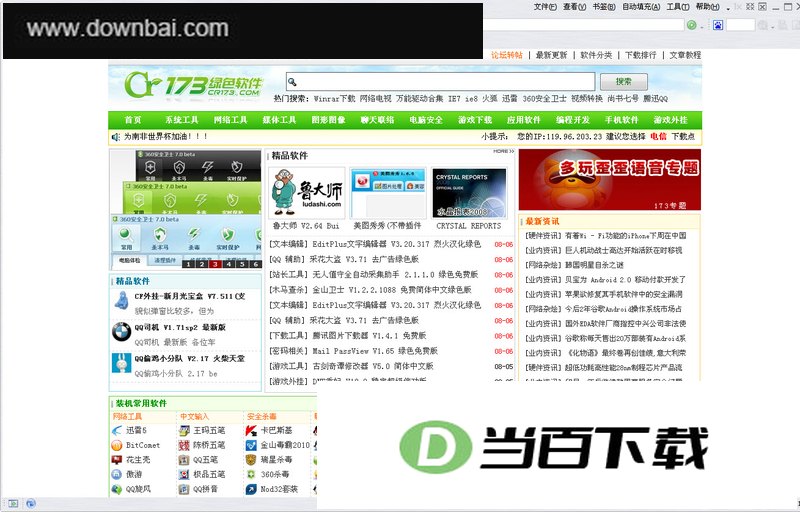Click the QQ旋风 download icon
The width and height of the screenshot is (800, 512).
pos(117,489)
